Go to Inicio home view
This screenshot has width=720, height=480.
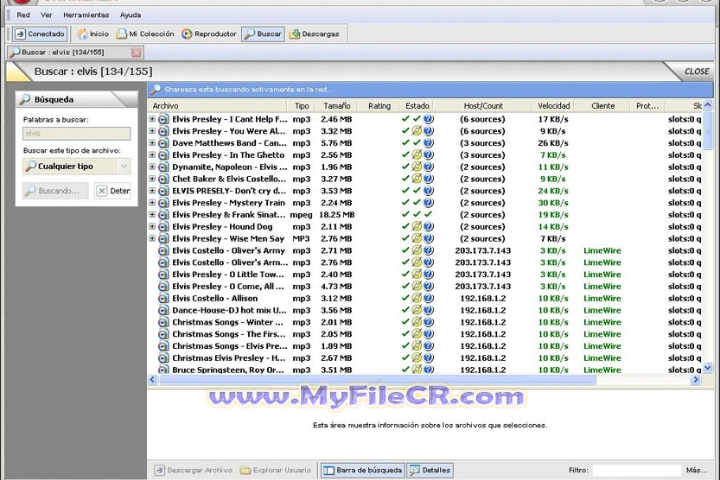[93, 34]
